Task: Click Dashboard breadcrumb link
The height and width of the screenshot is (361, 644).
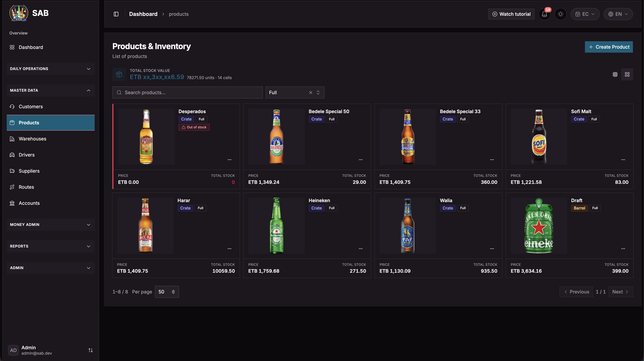Action: click(x=143, y=14)
